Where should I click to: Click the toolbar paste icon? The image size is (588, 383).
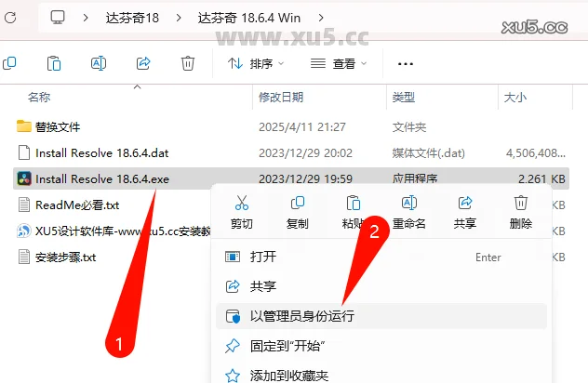[x=54, y=63]
